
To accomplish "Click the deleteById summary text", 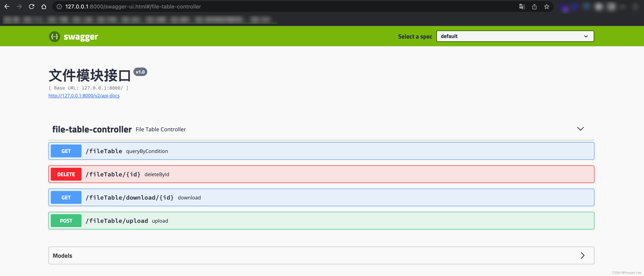I will [x=157, y=174].
